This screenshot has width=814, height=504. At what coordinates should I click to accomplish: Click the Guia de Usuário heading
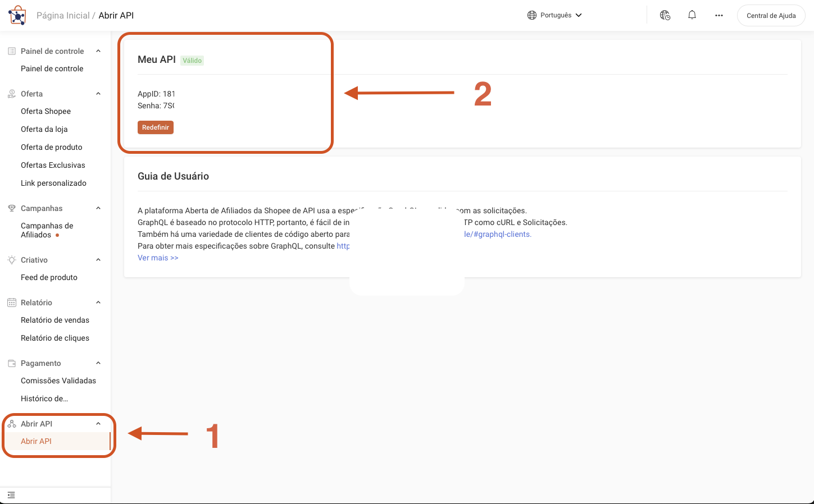[x=173, y=176]
